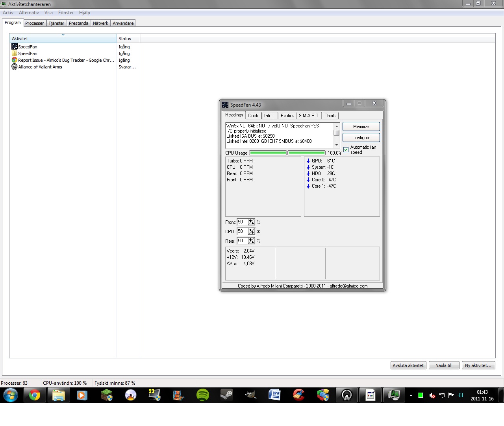Show hidden tray icons arrow
This screenshot has height=426, width=504.
[411, 395]
